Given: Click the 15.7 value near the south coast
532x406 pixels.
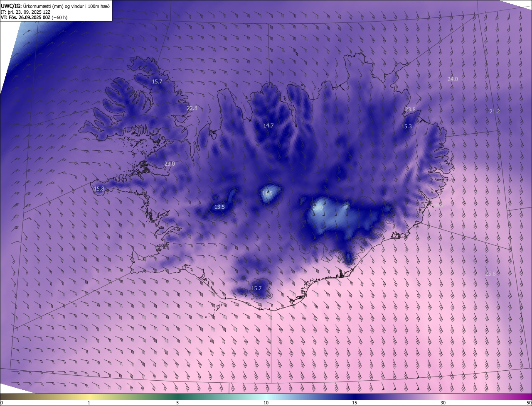Looking at the screenshot, I should tap(256, 288).
